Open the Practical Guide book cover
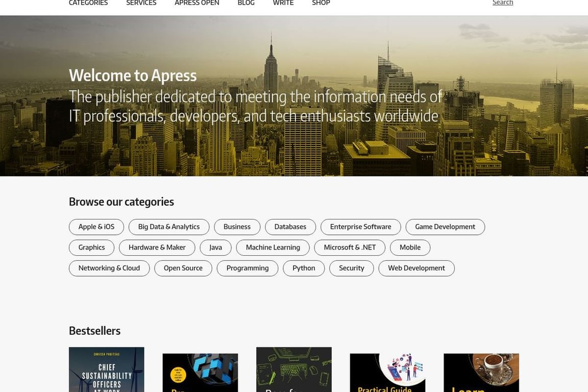This screenshot has height=392, width=588. pos(388,373)
